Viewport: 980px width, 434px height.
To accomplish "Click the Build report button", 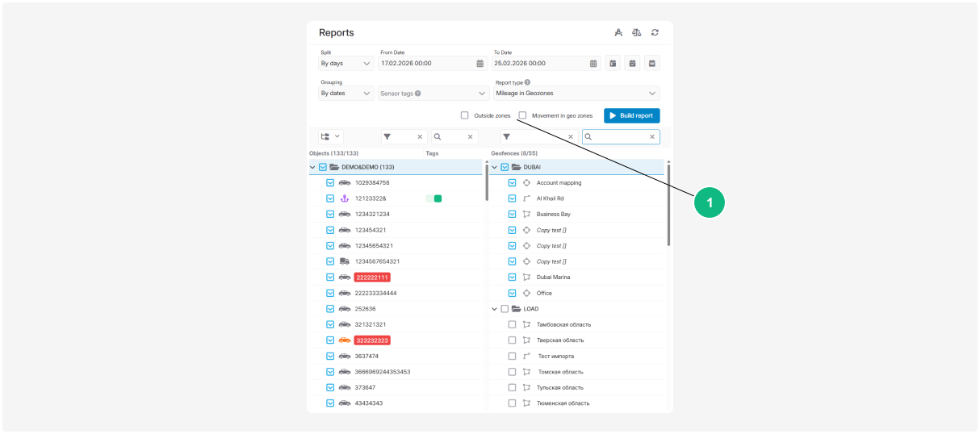I will [631, 115].
